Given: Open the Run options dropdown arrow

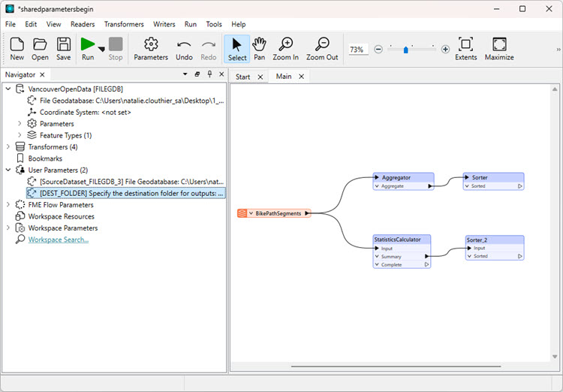Looking at the screenshot, I should pos(101,50).
